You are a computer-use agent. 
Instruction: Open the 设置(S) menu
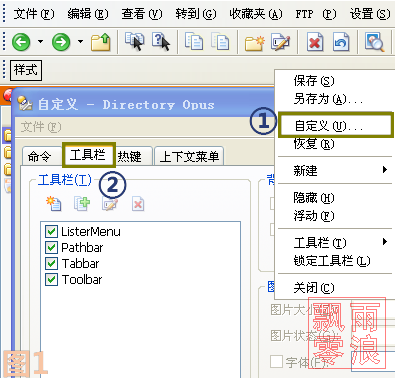pyautogui.click(x=370, y=14)
